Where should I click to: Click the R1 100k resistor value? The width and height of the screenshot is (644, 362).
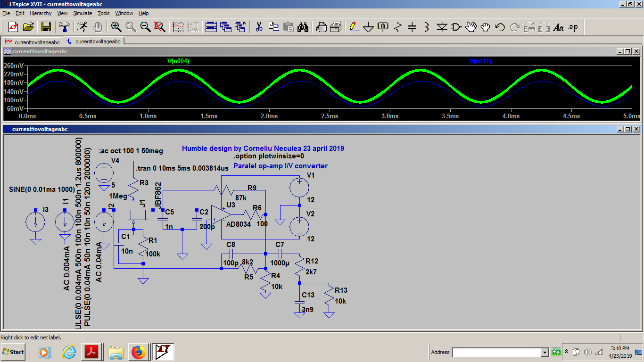(154, 254)
